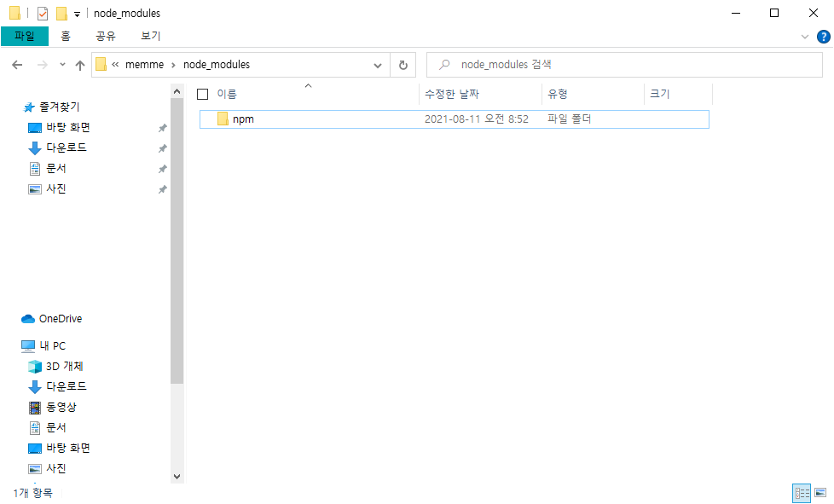Open 동영상 under 내 PC
834x504 pixels.
[61, 408]
